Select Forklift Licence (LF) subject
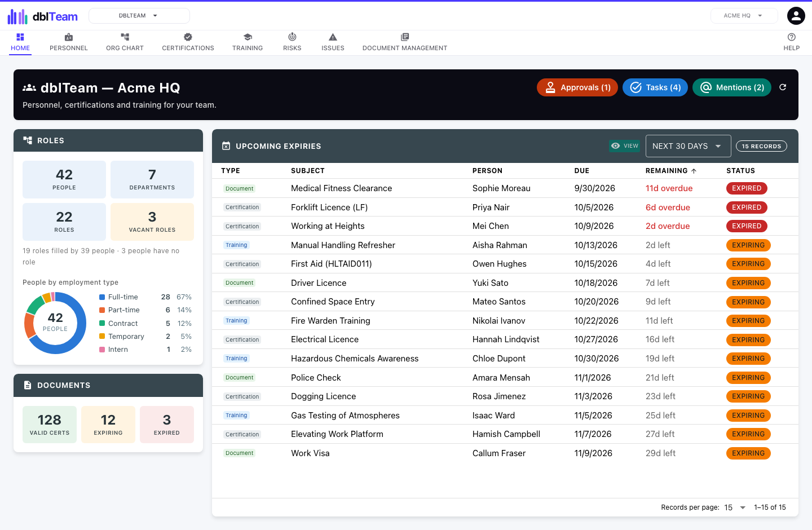This screenshot has height=530, width=812. tap(329, 207)
